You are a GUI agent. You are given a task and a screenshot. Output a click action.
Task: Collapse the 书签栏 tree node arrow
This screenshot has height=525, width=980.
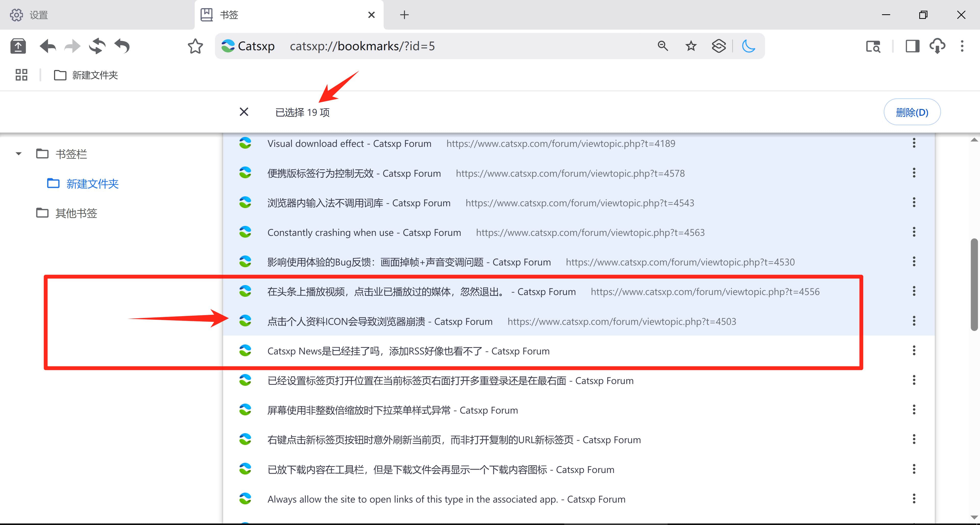[19, 154]
